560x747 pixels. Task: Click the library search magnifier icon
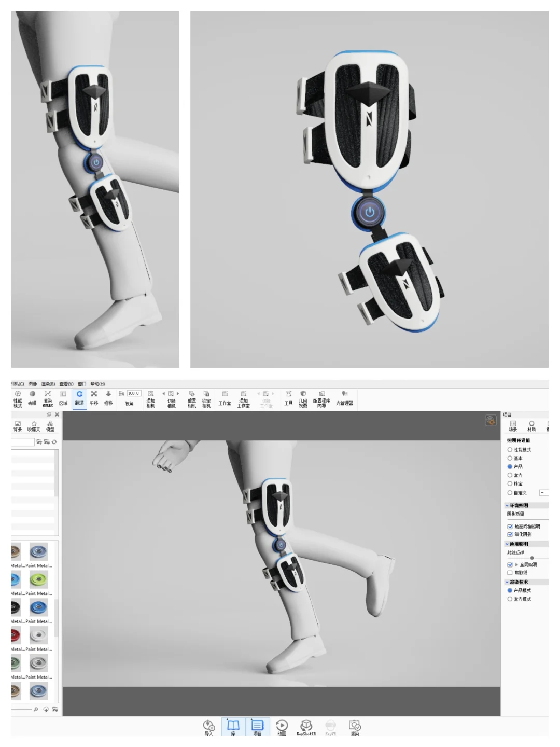coord(36,709)
